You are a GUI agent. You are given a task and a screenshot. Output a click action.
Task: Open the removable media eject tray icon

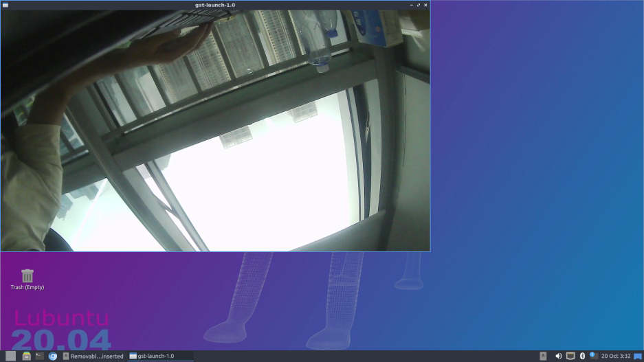543,356
